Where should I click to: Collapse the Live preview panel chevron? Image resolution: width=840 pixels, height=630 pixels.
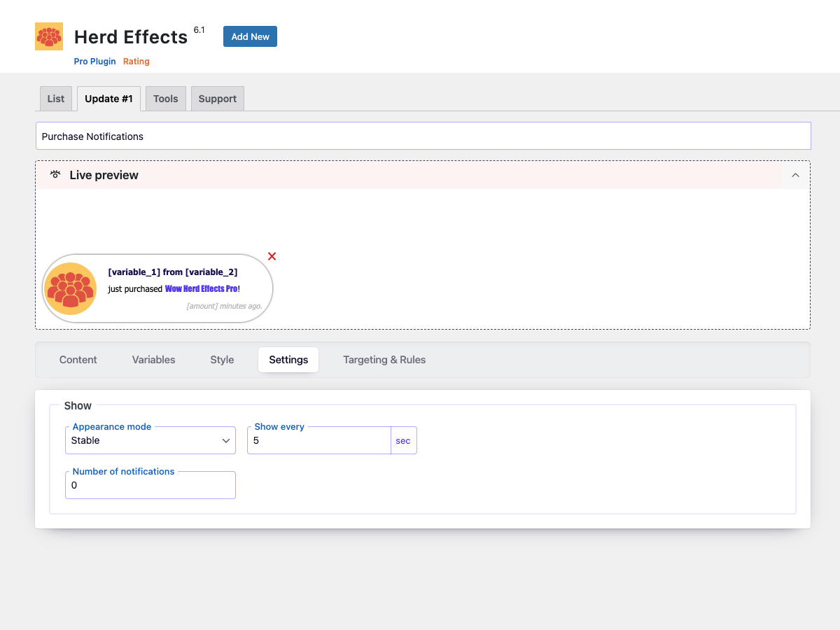[x=795, y=175]
